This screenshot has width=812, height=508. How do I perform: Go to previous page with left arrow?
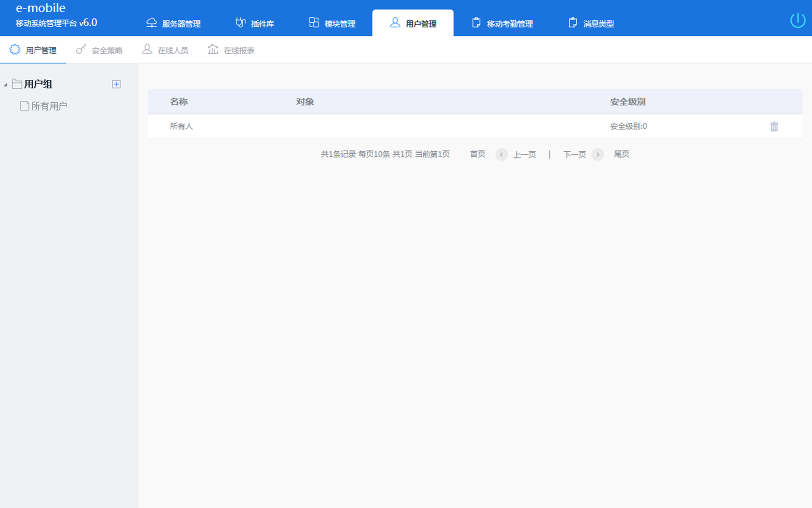click(501, 155)
